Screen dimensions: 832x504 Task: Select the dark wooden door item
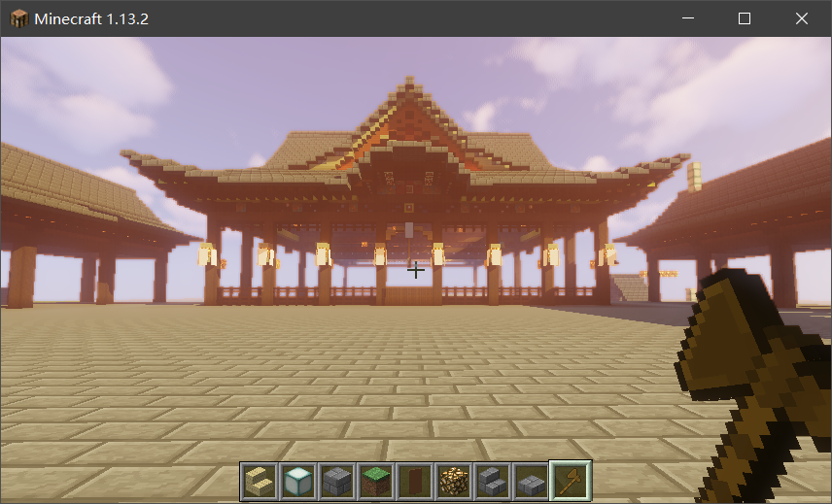pos(415,481)
